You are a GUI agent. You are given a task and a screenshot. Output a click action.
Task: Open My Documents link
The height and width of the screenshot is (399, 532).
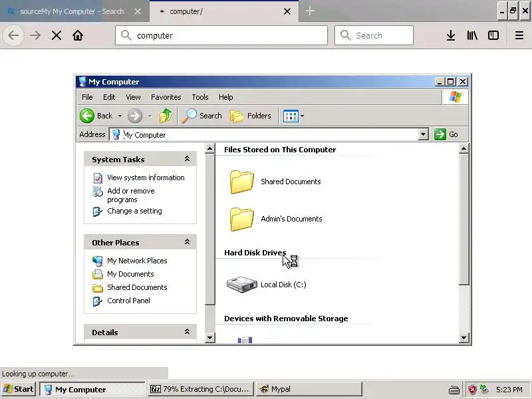click(130, 274)
